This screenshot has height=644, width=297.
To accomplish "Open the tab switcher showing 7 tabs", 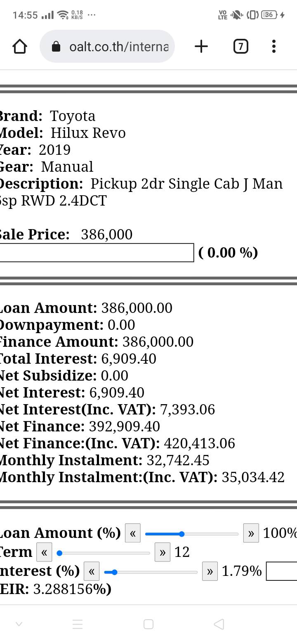I will (x=241, y=46).
